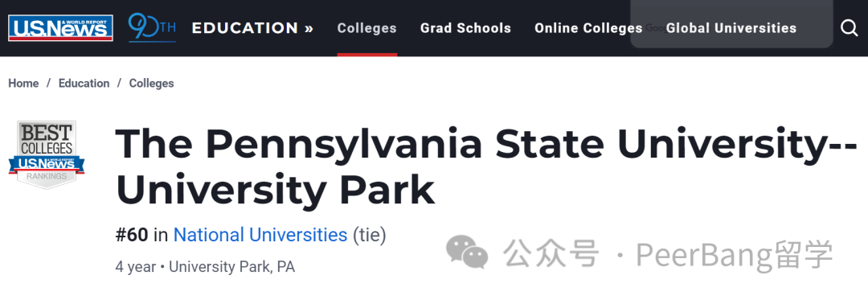The width and height of the screenshot is (868, 300).
Task: Open the National Universities ranking link
Action: click(260, 235)
